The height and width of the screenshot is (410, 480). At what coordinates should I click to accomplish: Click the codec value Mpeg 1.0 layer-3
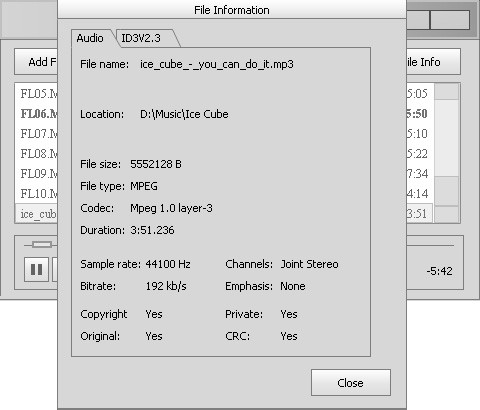click(x=171, y=208)
